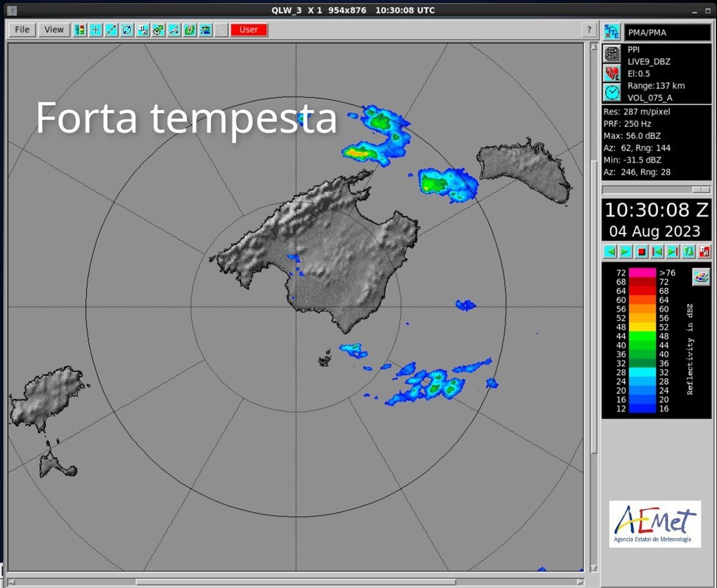Image resolution: width=717 pixels, height=588 pixels.
Task: Click the circular arrows refresh icon
Action: pyautogui.click(x=127, y=30)
